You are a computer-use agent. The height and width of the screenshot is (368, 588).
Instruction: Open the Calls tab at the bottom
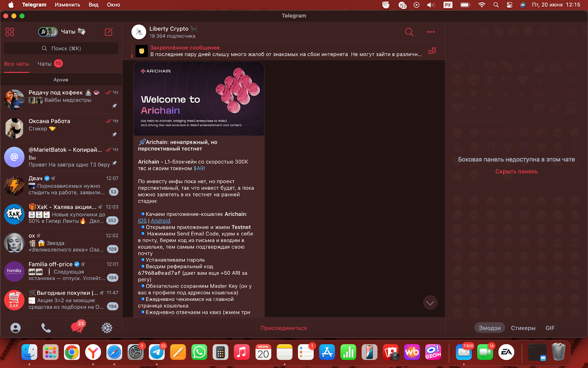coord(46,328)
